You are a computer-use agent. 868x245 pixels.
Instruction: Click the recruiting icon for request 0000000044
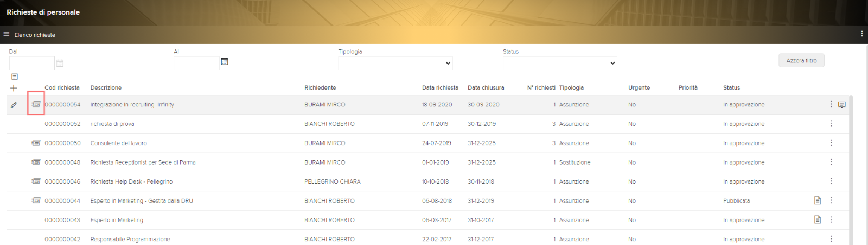pyautogui.click(x=36, y=200)
